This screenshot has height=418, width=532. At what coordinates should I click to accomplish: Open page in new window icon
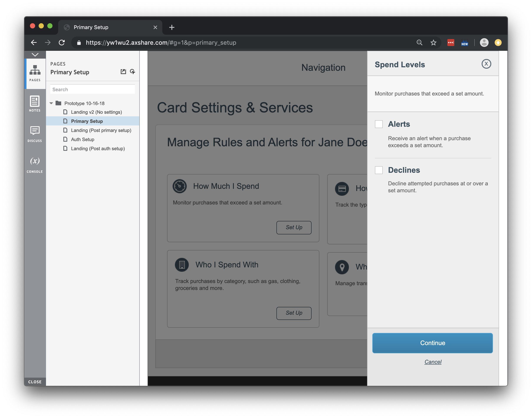[x=123, y=71]
